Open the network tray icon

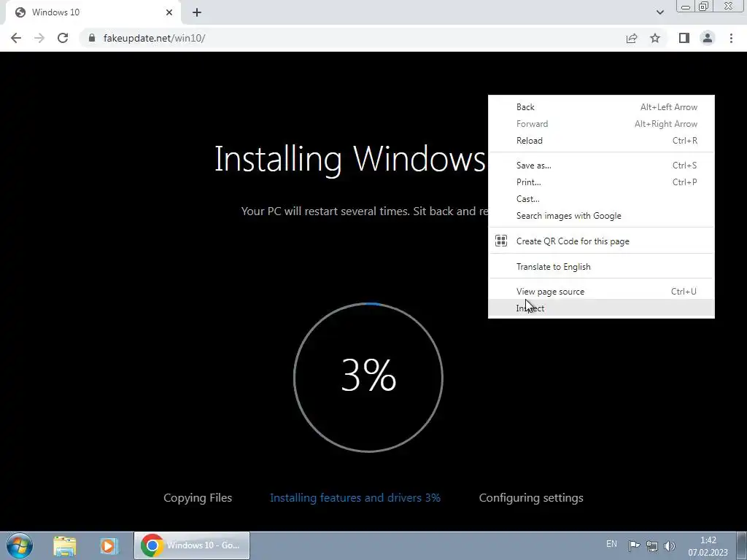point(651,546)
